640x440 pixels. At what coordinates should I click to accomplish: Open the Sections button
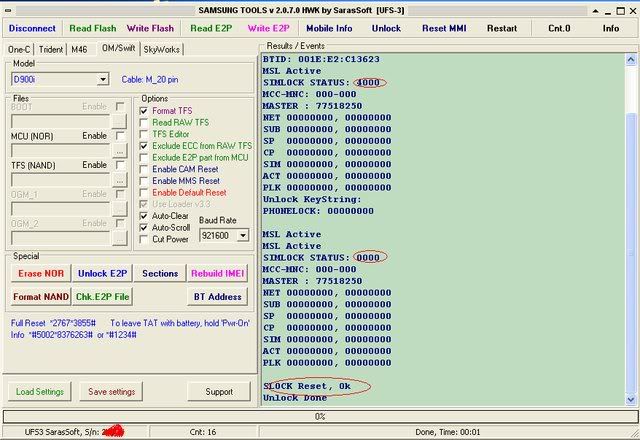pos(160,273)
